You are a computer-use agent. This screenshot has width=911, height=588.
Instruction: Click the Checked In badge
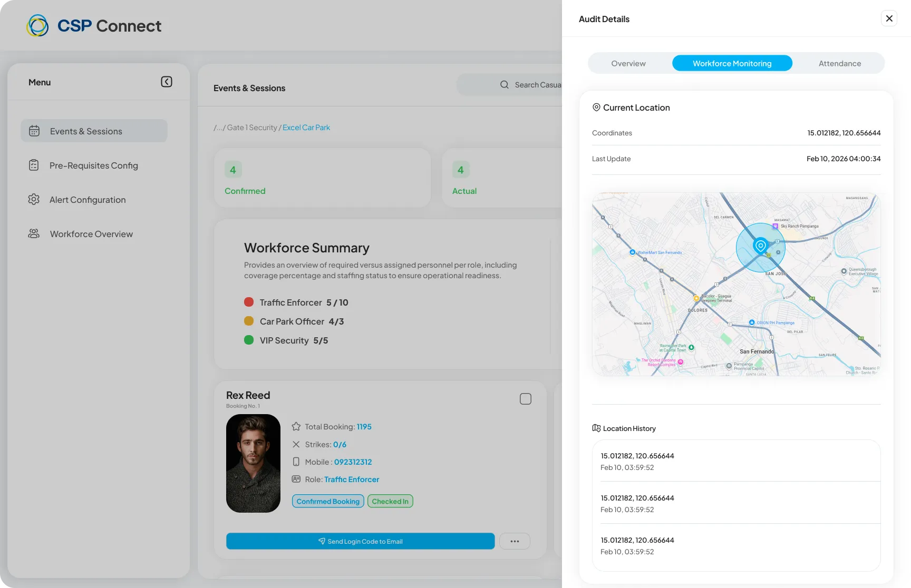click(x=390, y=501)
